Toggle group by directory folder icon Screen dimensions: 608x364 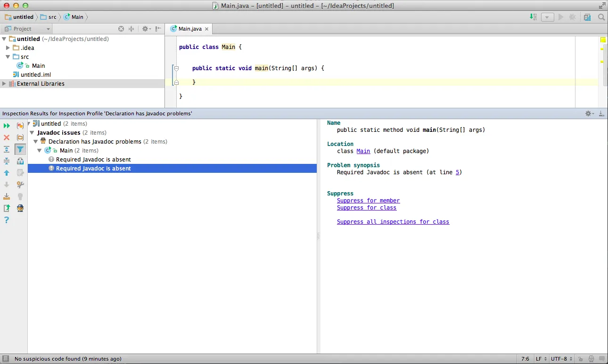coord(20,138)
